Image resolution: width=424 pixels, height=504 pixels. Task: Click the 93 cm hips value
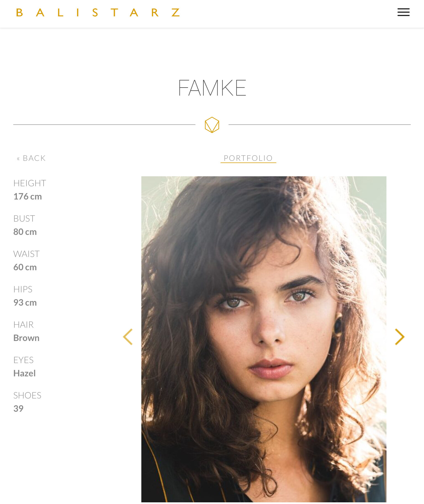(25, 303)
